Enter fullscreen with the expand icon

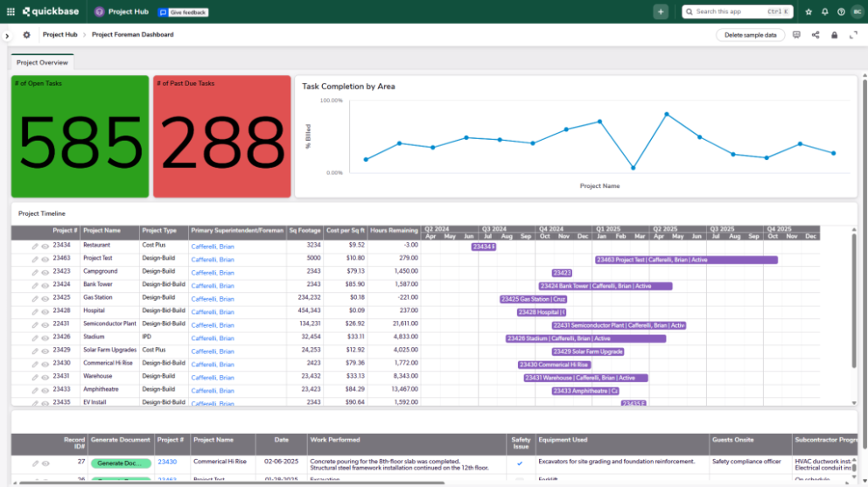[854, 35]
